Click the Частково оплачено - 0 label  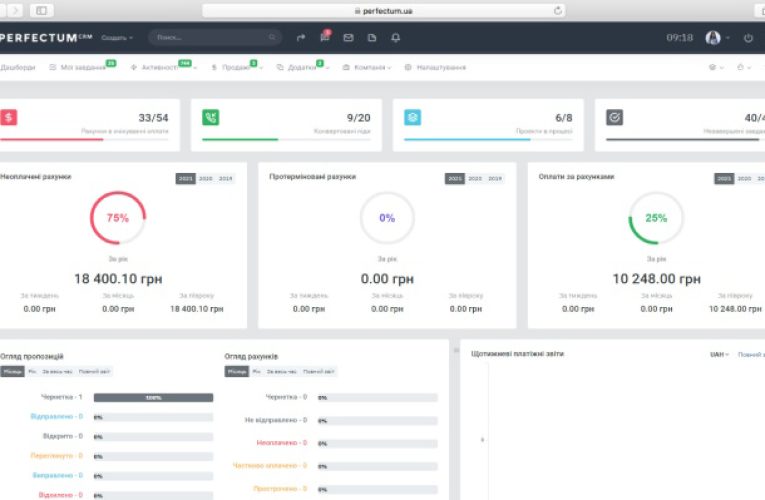[x=270, y=466]
